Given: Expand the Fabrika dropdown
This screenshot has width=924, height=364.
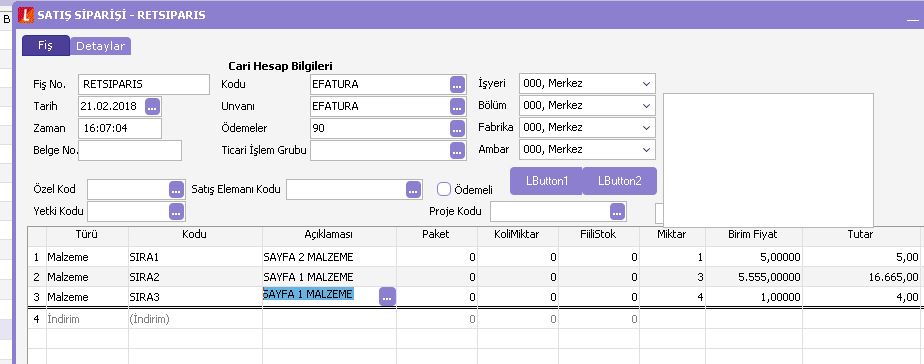Looking at the screenshot, I should [x=646, y=127].
